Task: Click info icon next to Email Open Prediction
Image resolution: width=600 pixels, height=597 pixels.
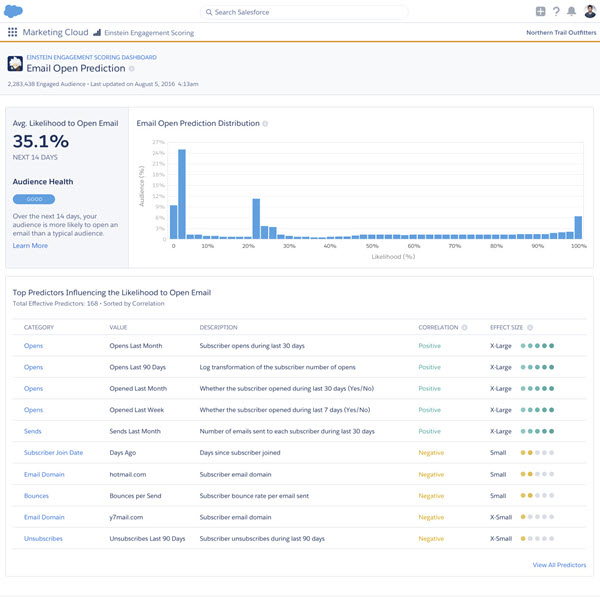Action: (132, 69)
